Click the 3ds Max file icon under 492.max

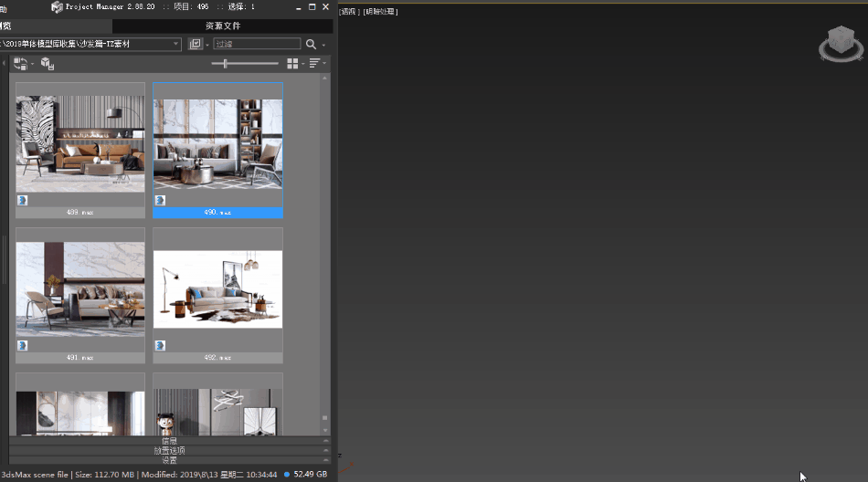tap(160, 345)
